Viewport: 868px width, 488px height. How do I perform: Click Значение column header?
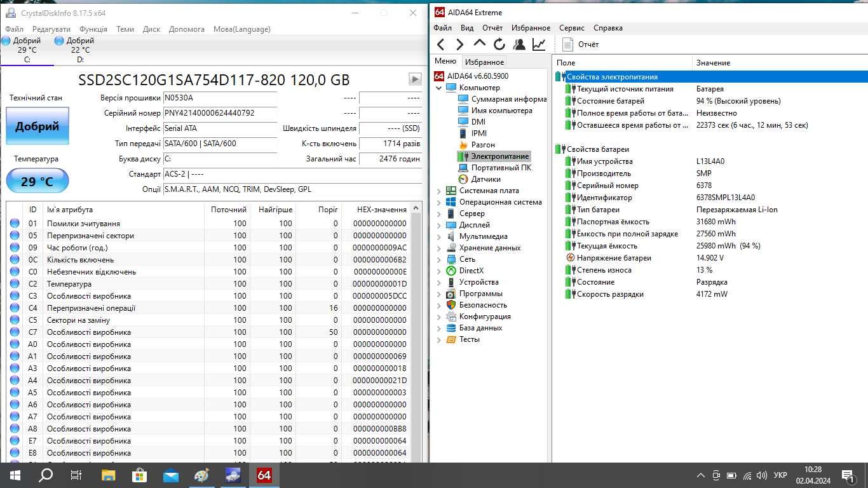[780, 63]
